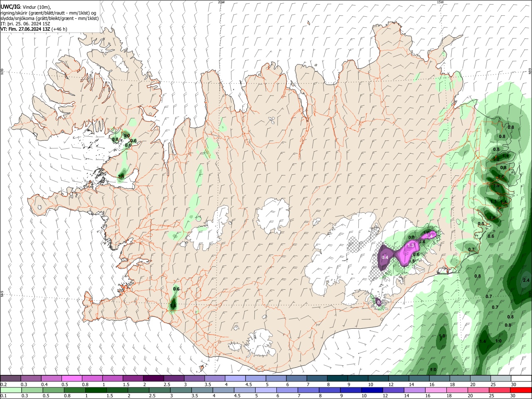Select the 'IT: þri. 25. 06. 2024 15Z' line
Viewport: 532px width, 399px height.
coord(25,24)
